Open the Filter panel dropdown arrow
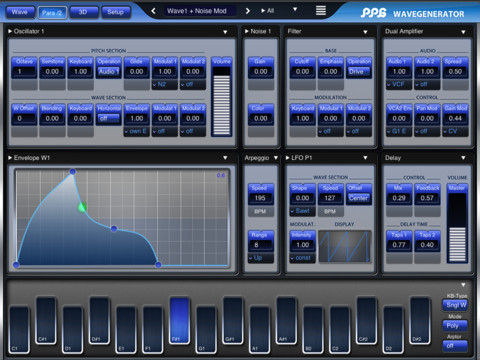480x360 pixels. coord(365,32)
